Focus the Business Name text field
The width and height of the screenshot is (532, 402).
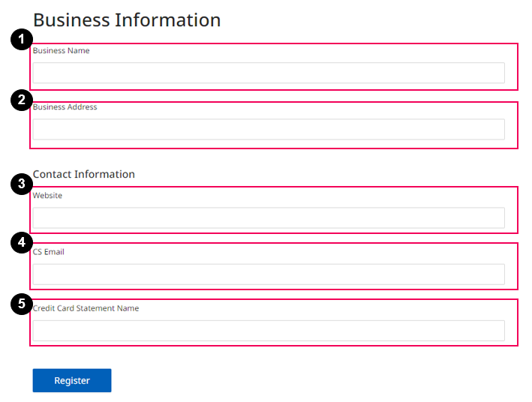click(268, 73)
